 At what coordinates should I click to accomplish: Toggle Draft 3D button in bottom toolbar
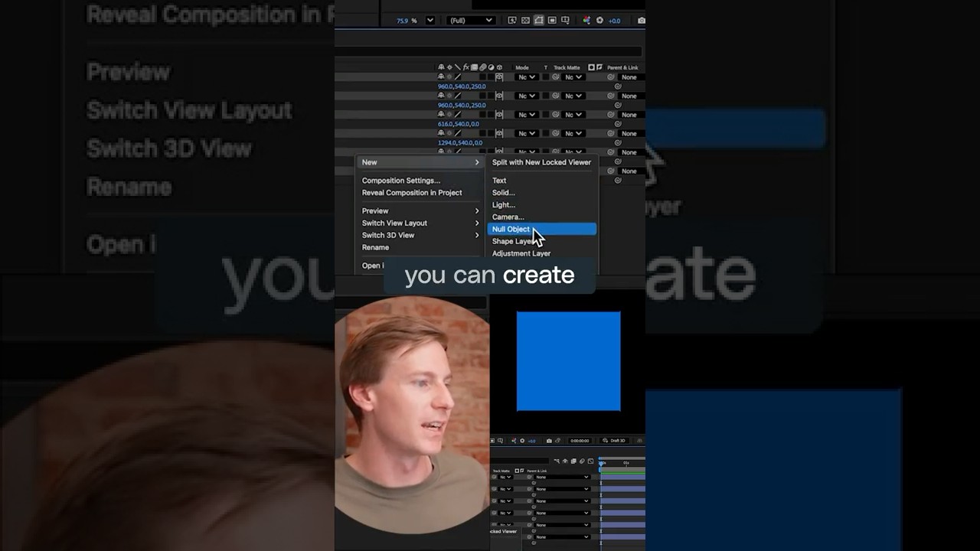pos(614,441)
